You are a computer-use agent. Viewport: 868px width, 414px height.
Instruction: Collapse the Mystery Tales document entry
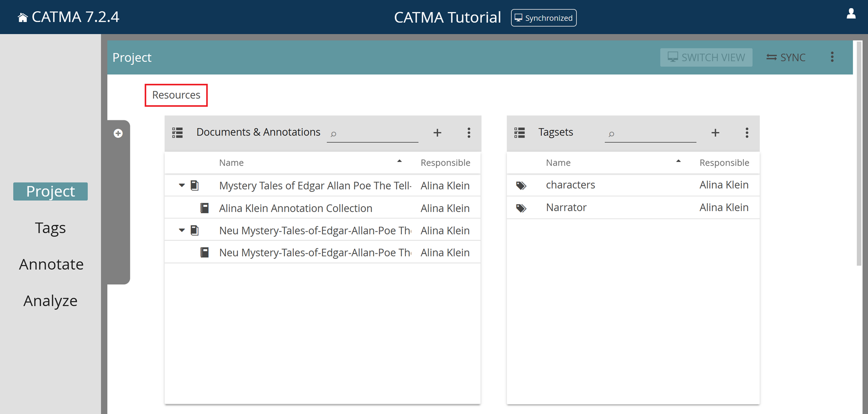[181, 185]
